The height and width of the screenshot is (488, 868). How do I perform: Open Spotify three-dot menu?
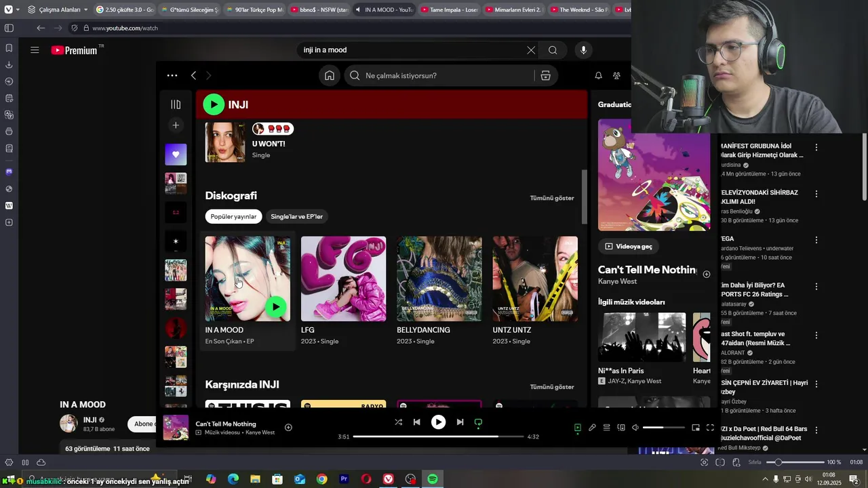click(x=172, y=76)
